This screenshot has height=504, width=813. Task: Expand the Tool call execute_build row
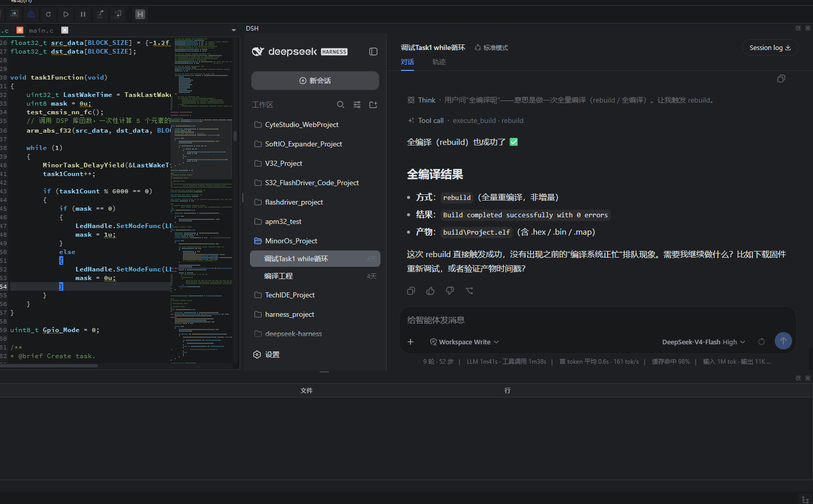[465, 120]
